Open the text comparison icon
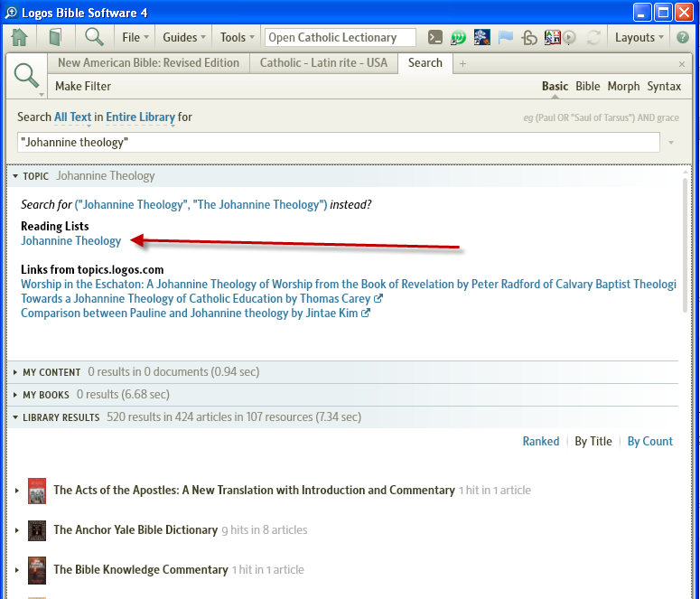The width and height of the screenshot is (700, 599). [552, 38]
